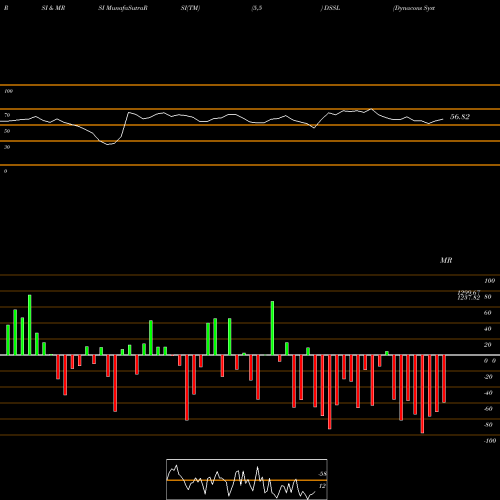Click the 1237.52 price value label

click(x=469, y=298)
